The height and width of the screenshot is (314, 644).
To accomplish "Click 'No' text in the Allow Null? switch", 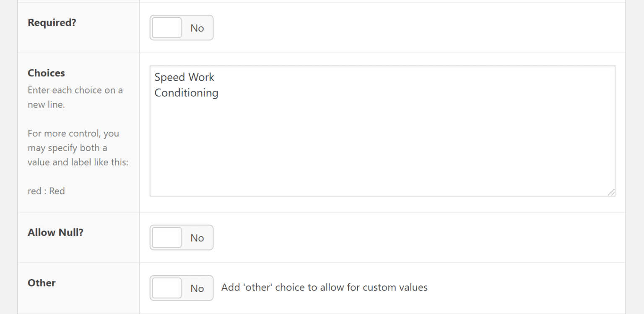I will [197, 238].
